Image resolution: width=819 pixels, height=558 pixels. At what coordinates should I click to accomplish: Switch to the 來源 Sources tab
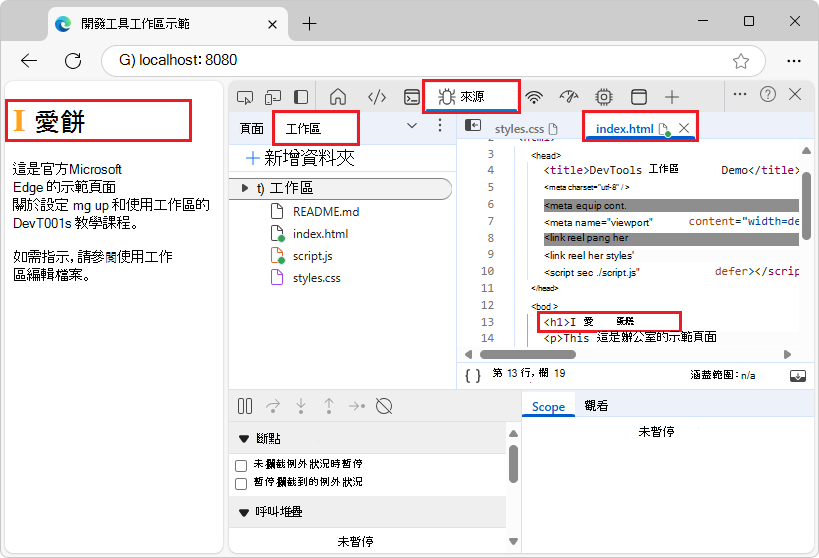pos(471,96)
